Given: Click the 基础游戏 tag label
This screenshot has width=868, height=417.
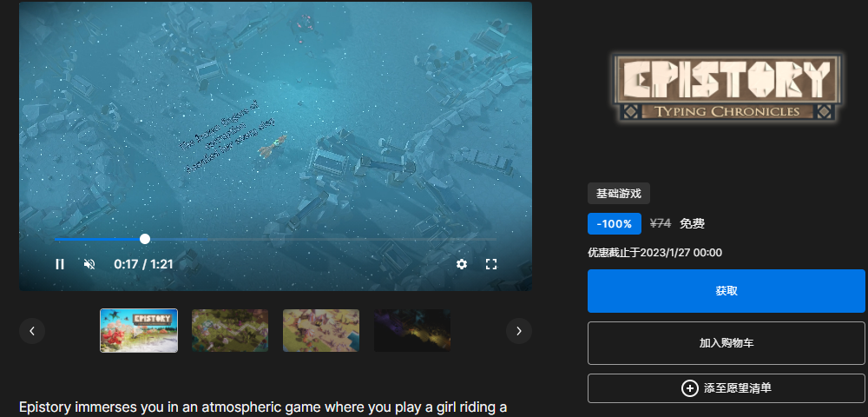Looking at the screenshot, I should [x=619, y=194].
